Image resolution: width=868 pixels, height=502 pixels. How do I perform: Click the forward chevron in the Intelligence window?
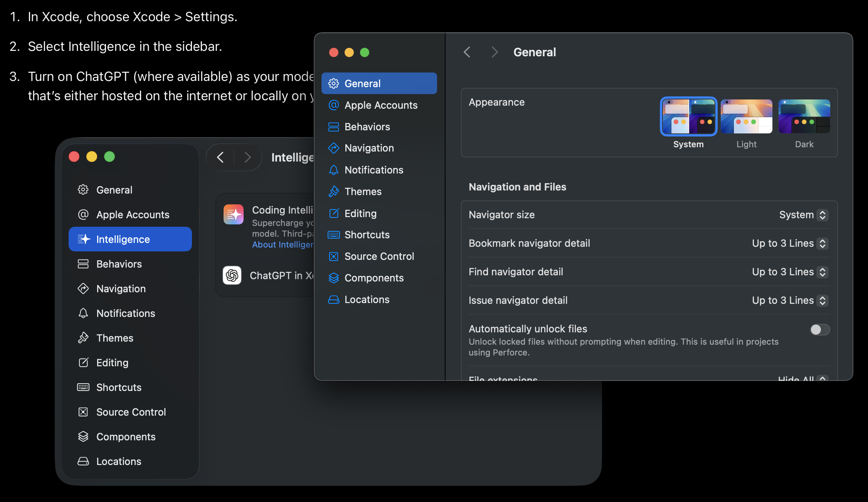tap(248, 157)
